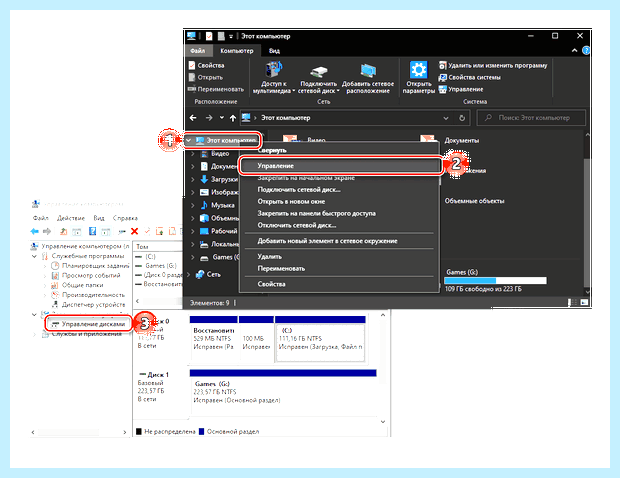The image size is (620, 478).
Task: Switch to 'Файл' ribbon tab in Explorer
Action: 198,51
